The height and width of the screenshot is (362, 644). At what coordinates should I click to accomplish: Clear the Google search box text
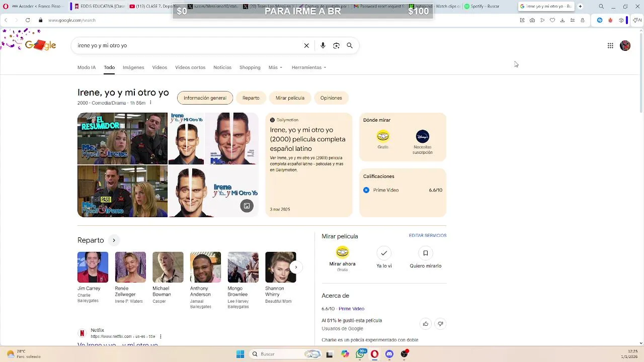(306, 45)
